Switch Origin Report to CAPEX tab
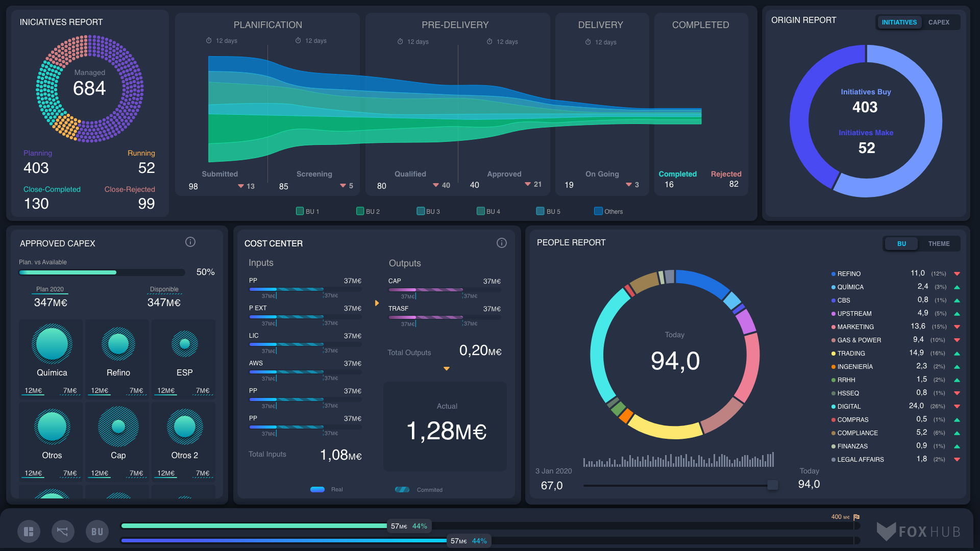This screenshot has width=980, height=551. click(939, 22)
